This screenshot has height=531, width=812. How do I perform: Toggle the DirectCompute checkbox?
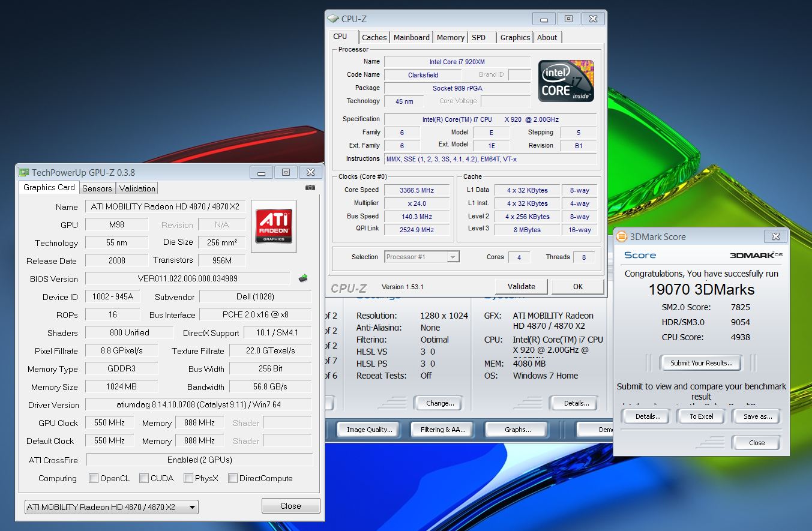[233, 478]
